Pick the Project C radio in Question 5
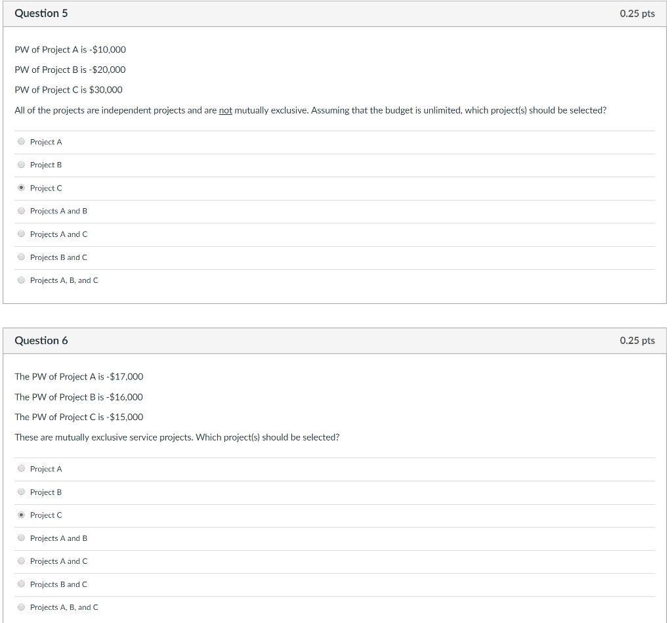This screenshot has width=672, height=623. 21,188
